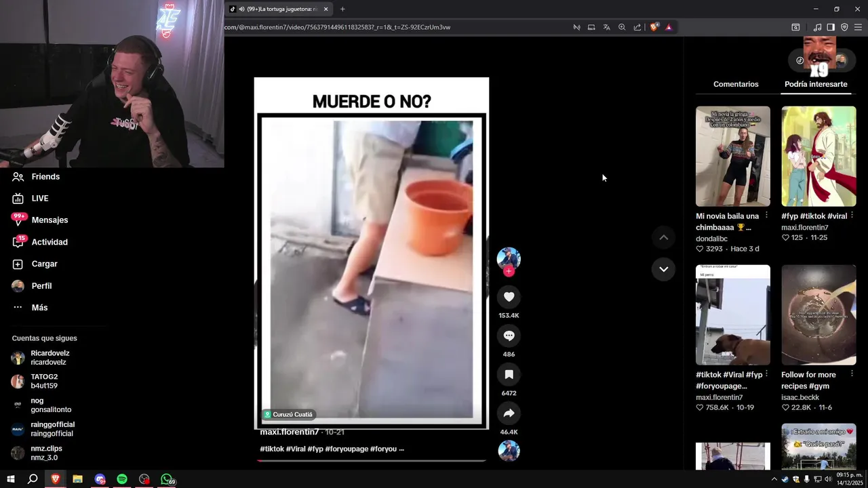The image size is (868, 488).
Task: Expand Más options in sidebar
Action: [30, 307]
